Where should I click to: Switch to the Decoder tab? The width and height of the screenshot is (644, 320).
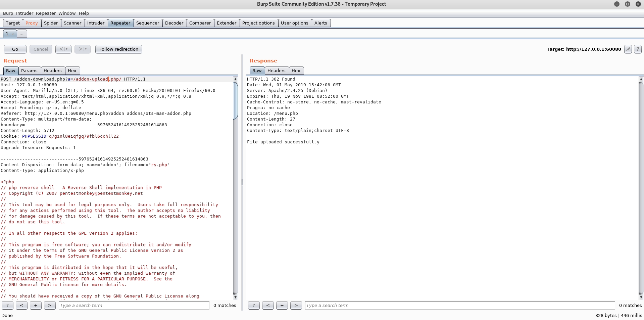point(174,23)
